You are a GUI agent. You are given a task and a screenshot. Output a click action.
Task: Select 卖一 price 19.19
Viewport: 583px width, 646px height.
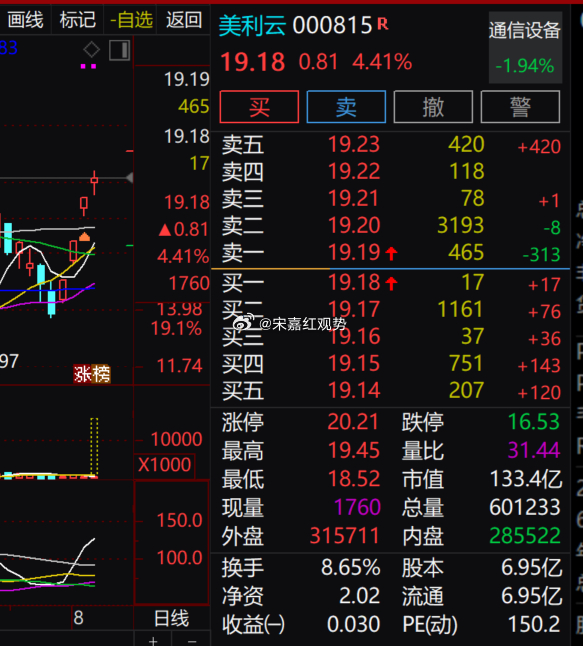[354, 252]
